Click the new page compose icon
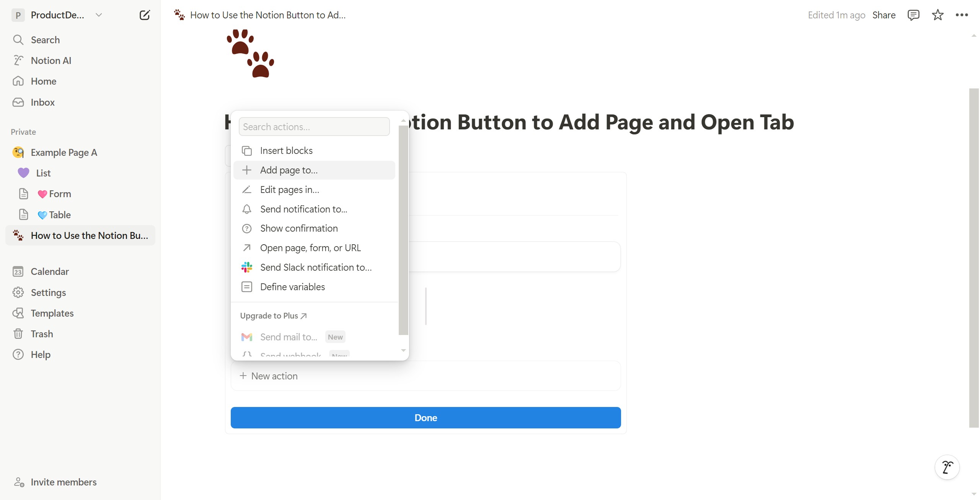Screen dimensions: 980x500 tap(145, 15)
